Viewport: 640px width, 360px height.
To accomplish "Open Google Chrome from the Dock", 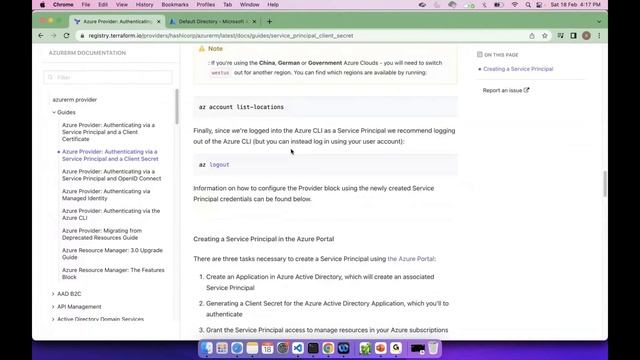I will pyautogui.click(x=328, y=348).
